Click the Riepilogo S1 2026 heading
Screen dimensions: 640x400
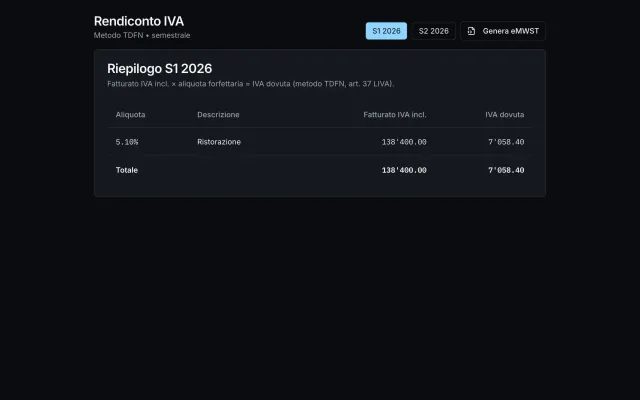(160, 69)
